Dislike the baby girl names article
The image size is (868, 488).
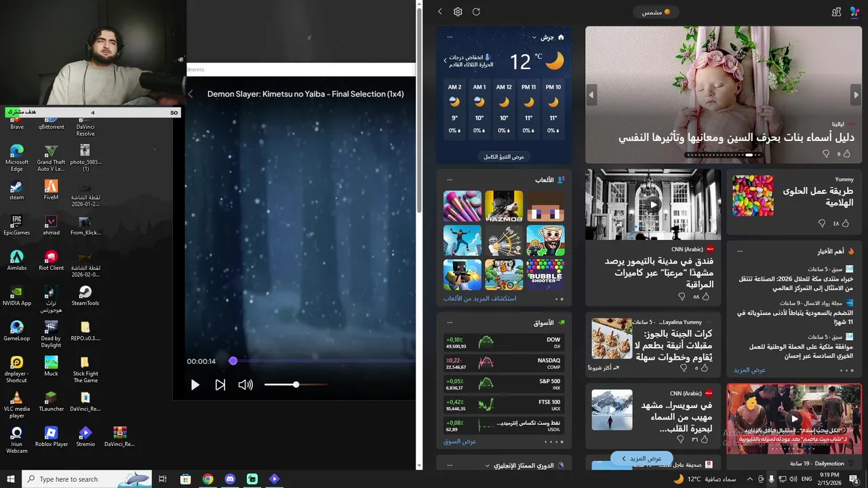(825, 154)
